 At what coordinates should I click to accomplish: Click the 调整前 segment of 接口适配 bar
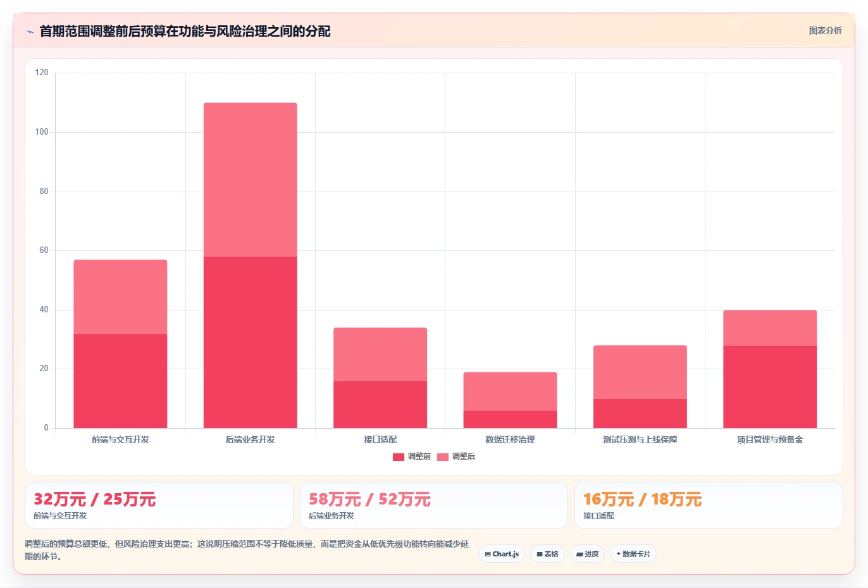pyautogui.click(x=380, y=405)
